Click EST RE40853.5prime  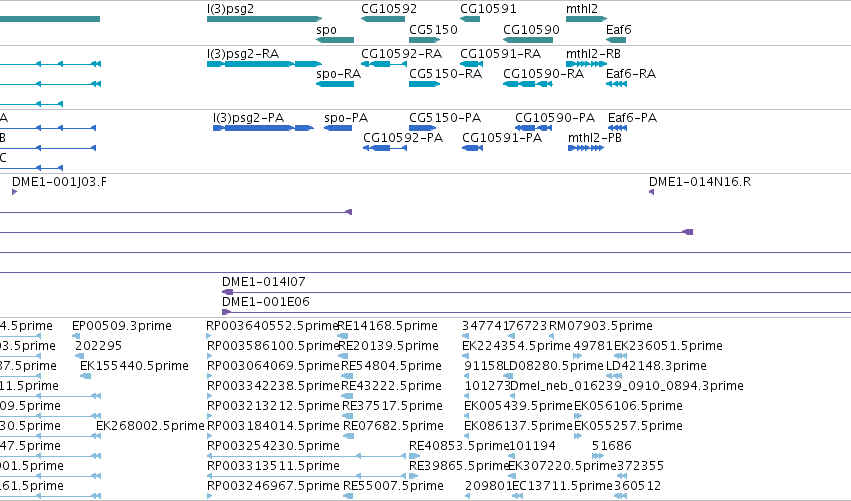tap(459, 446)
